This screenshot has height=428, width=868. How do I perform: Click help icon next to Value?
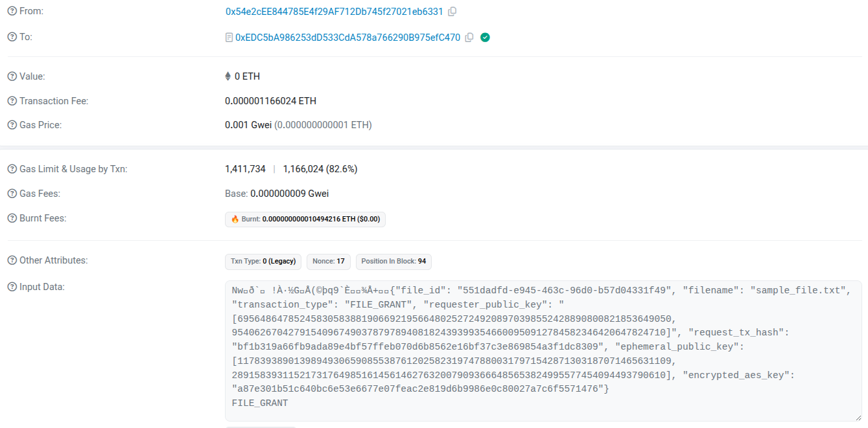[x=12, y=76]
